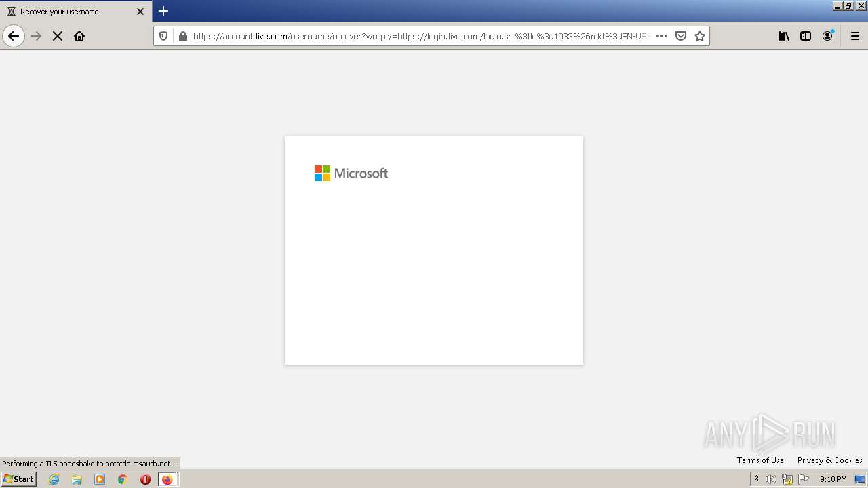Launch Google Chrome from taskbar

click(123, 479)
